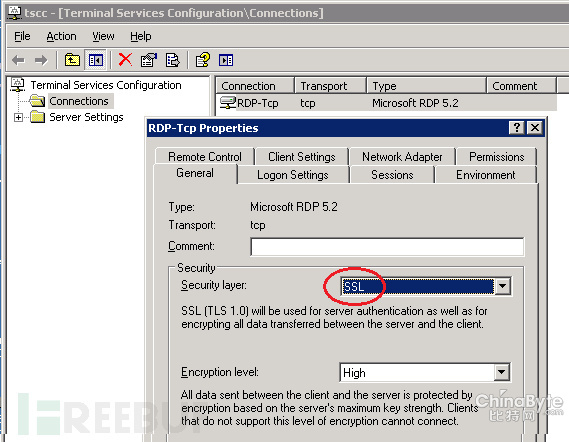Click inside the Comment text field
This screenshot has height=442, width=569.
(387, 247)
